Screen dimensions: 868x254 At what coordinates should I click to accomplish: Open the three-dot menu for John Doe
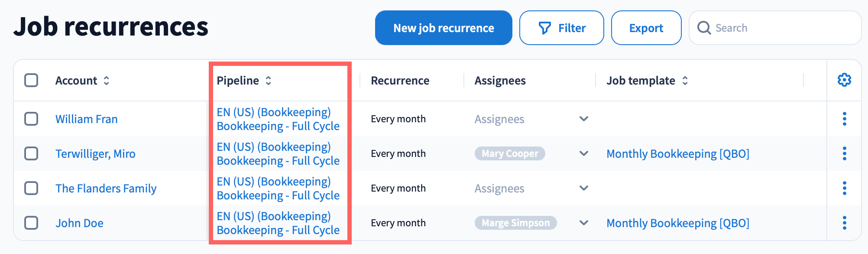click(844, 223)
